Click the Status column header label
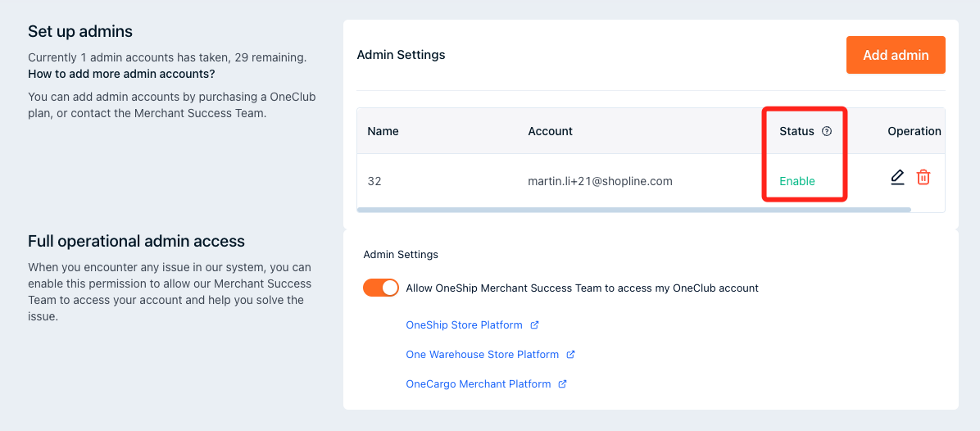This screenshot has width=980, height=431. coord(796,131)
